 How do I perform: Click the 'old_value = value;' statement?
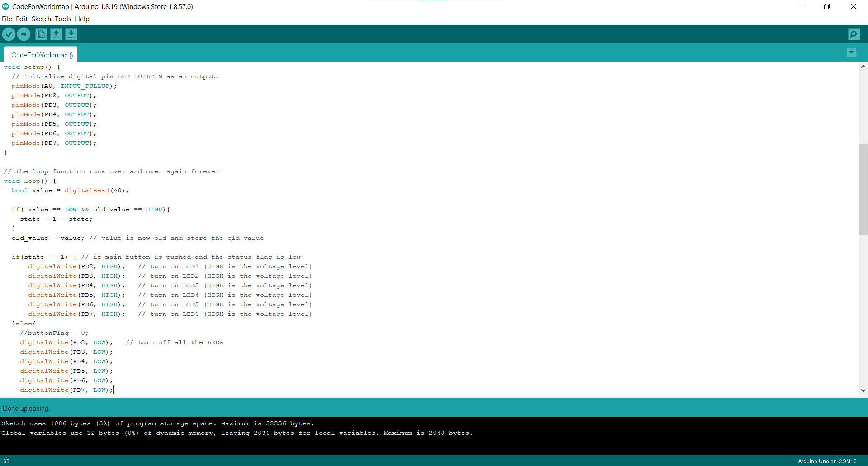[48, 238]
